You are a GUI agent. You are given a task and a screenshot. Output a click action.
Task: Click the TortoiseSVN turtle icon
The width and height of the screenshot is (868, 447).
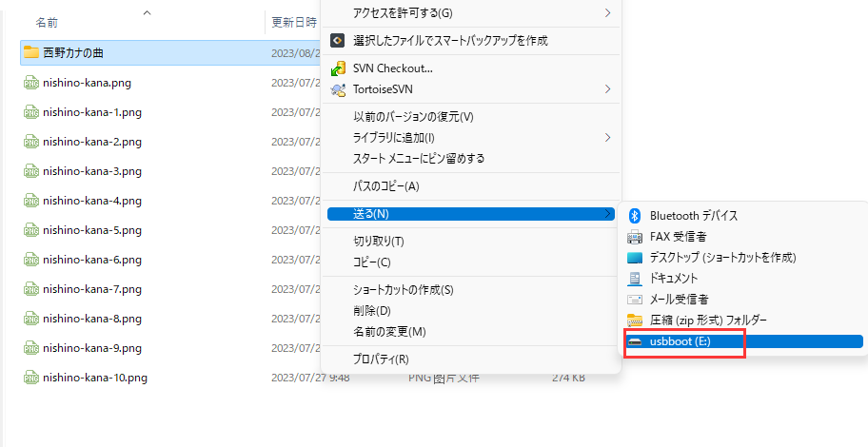point(337,89)
